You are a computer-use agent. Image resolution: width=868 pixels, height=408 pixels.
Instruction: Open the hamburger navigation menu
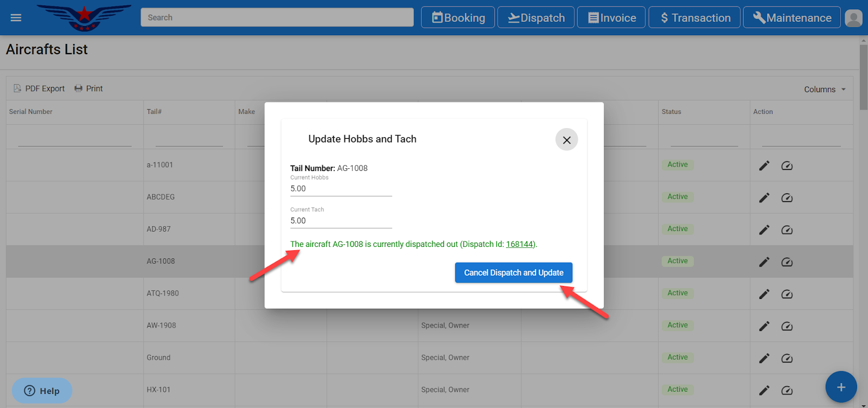click(x=16, y=18)
